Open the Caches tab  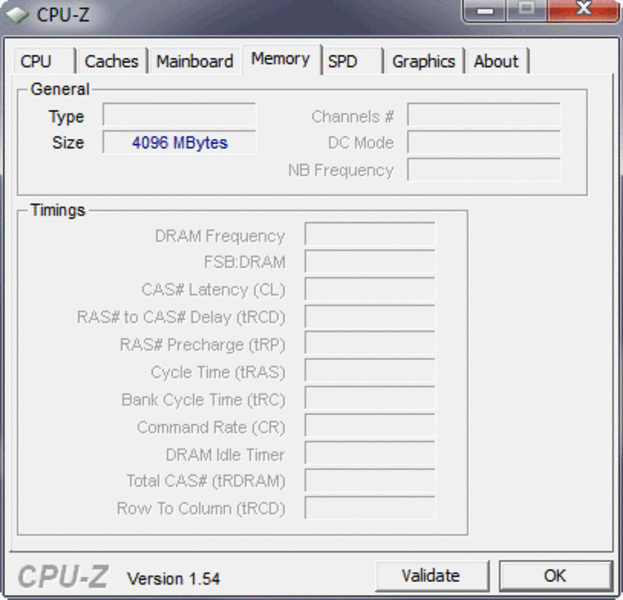pos(112,61)
